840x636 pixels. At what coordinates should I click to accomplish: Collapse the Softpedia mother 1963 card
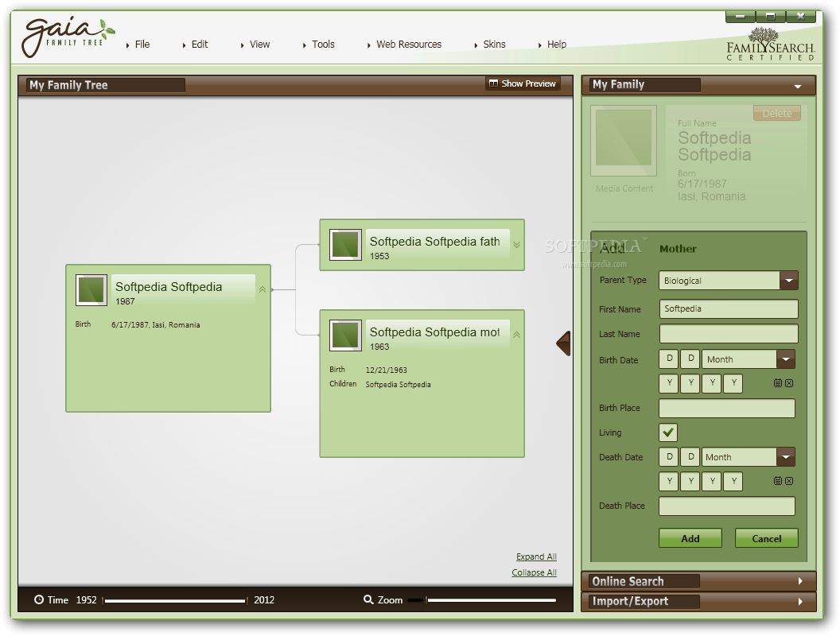coord(516,335)
